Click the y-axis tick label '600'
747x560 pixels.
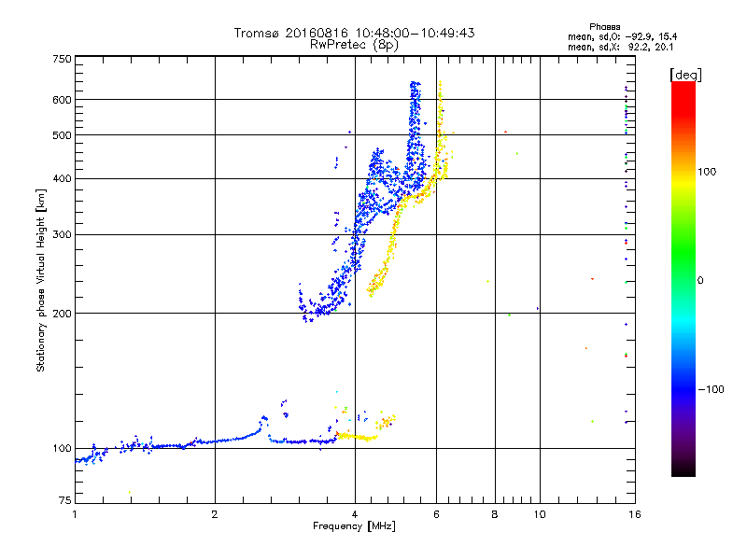[62, 100]
